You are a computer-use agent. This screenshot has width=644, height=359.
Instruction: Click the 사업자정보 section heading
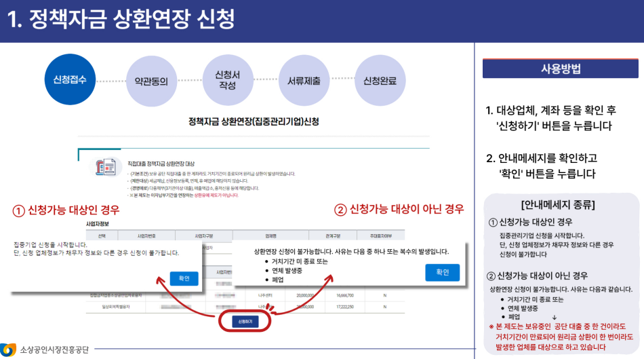pos(98,224)
